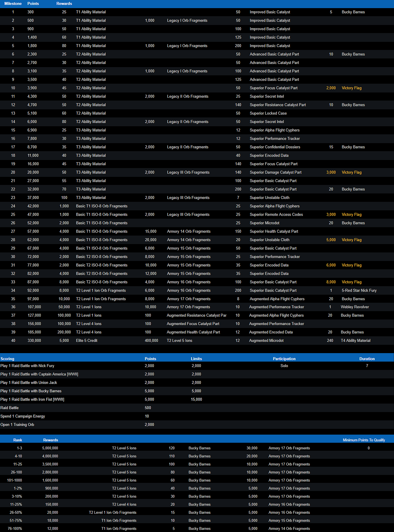Click the Milestone column header
This screenshot has width=394, height=532.
click(13, 3)
